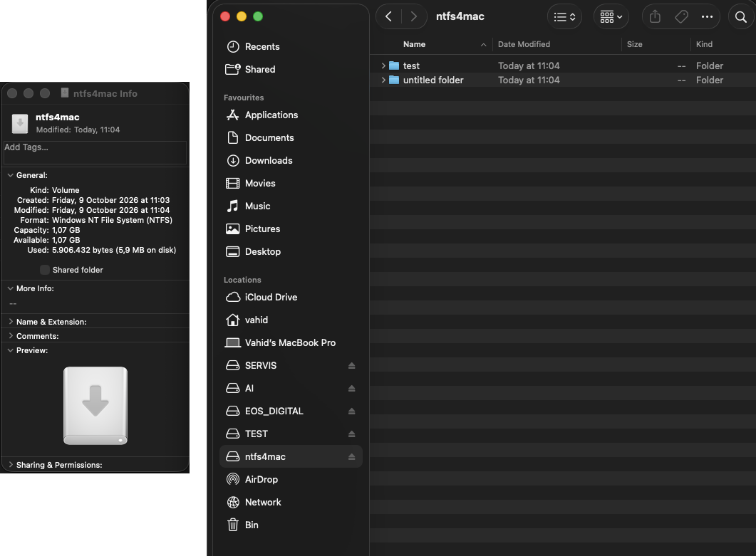The height and width of the screenshot is (556, 756).
Task: Click the Share toolbar icon
Action: click(655, 17)
